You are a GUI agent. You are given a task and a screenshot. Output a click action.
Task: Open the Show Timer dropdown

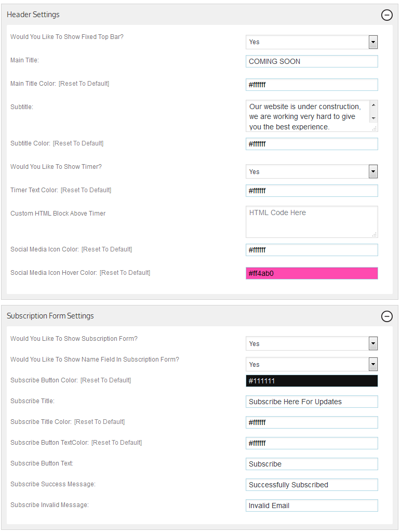[x=312, y=171]
